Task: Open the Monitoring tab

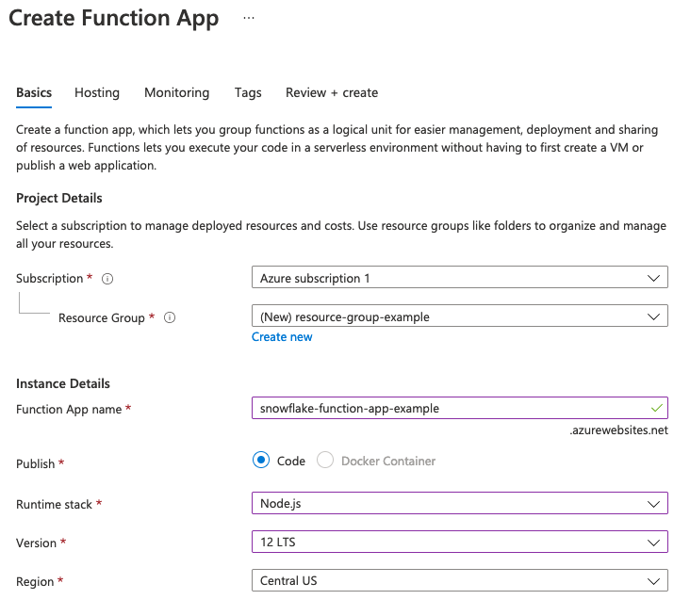Action: (176, 92)
